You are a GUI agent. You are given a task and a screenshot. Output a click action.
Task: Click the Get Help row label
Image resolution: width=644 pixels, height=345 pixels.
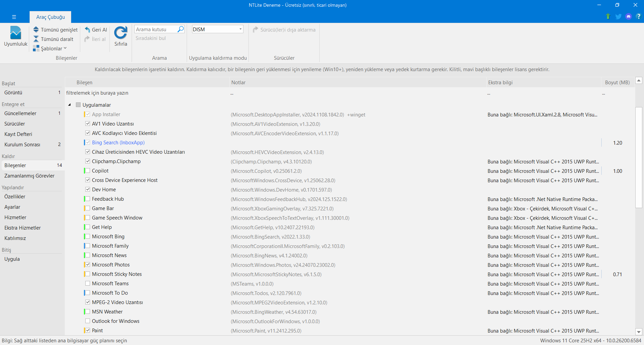tap(102, 227)
